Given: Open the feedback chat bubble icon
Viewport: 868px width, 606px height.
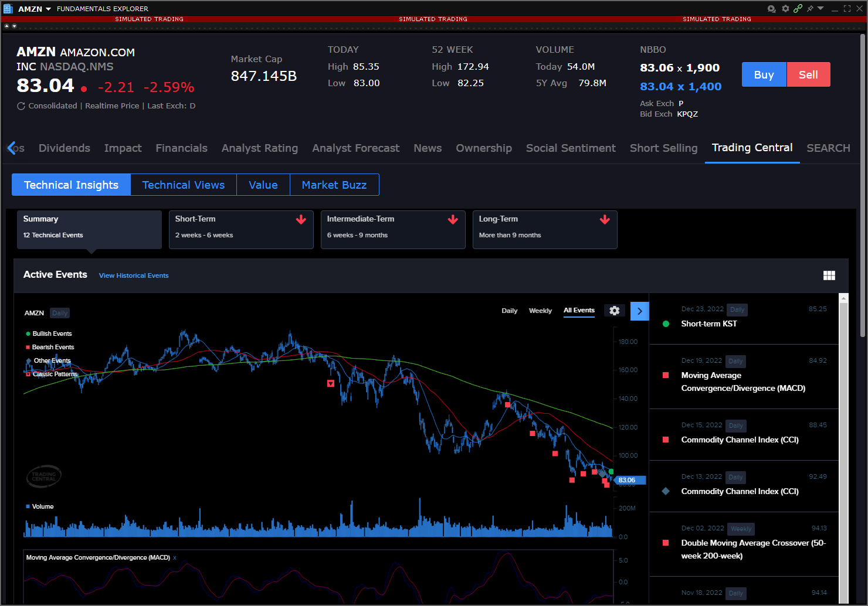Looking at the screenshot, I should [771, 9].
